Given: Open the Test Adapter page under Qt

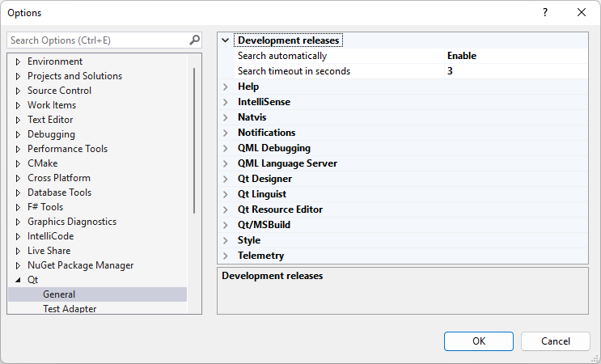Looking at the screenshot, I should (x=70, y=309).
